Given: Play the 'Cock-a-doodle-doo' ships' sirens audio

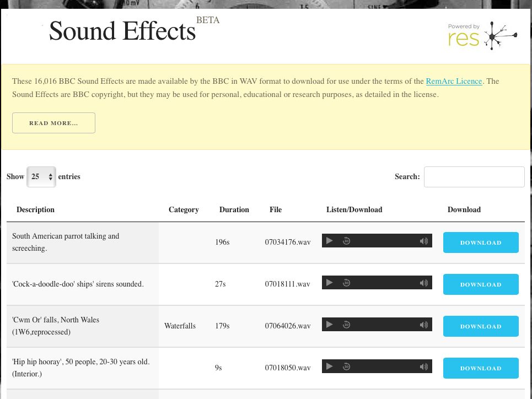Looking at the screenshot, I should pos(330,283).
